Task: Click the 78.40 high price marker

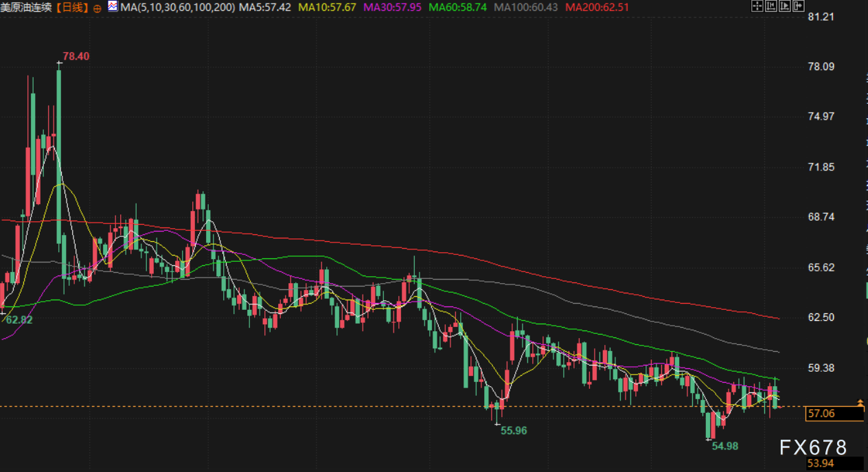Action: [x=76, y=56]
